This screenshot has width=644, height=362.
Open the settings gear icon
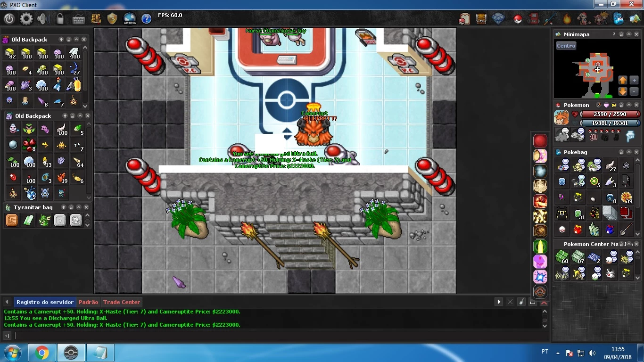pos(26,19)
